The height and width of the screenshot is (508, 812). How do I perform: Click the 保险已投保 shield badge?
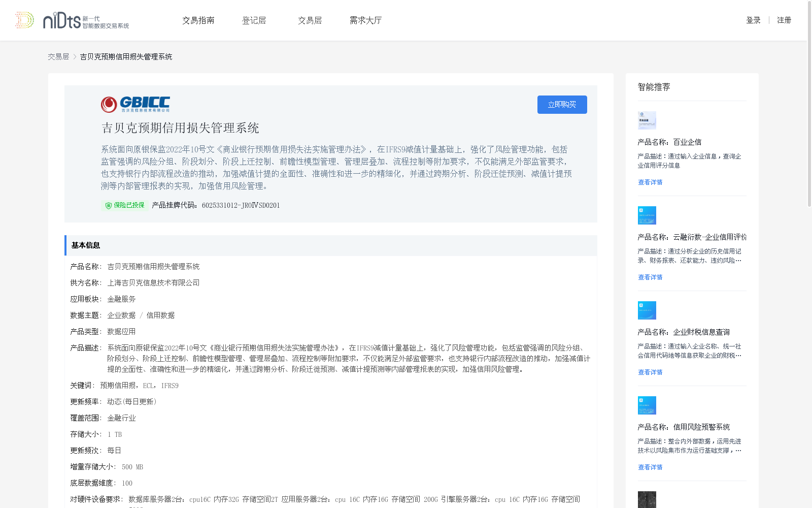click(x=125, y=205)
